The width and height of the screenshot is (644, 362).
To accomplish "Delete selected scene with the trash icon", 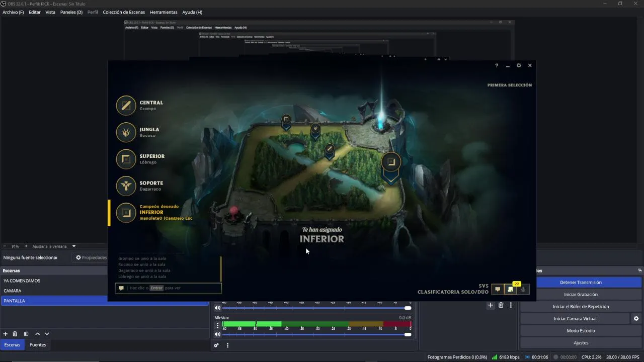I will tap(15, 334).
